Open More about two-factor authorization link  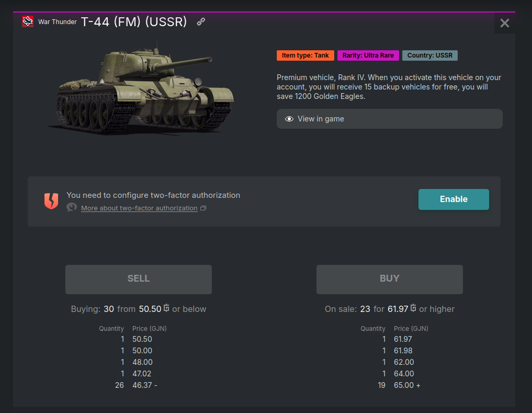click(139, 208)
